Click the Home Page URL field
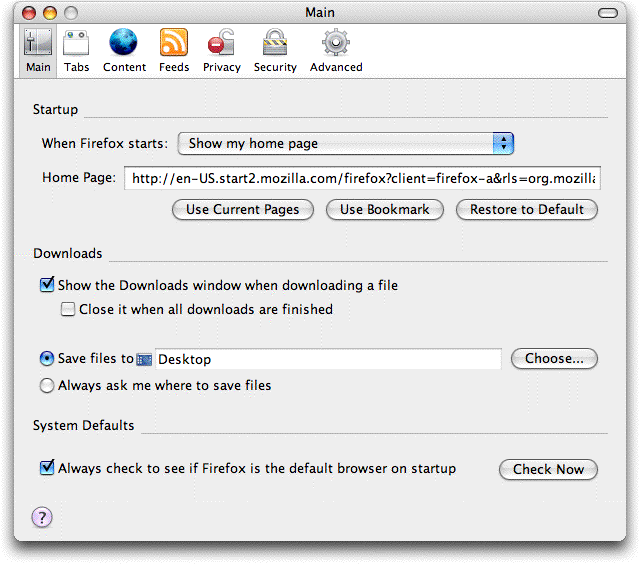 coord(362,178)
